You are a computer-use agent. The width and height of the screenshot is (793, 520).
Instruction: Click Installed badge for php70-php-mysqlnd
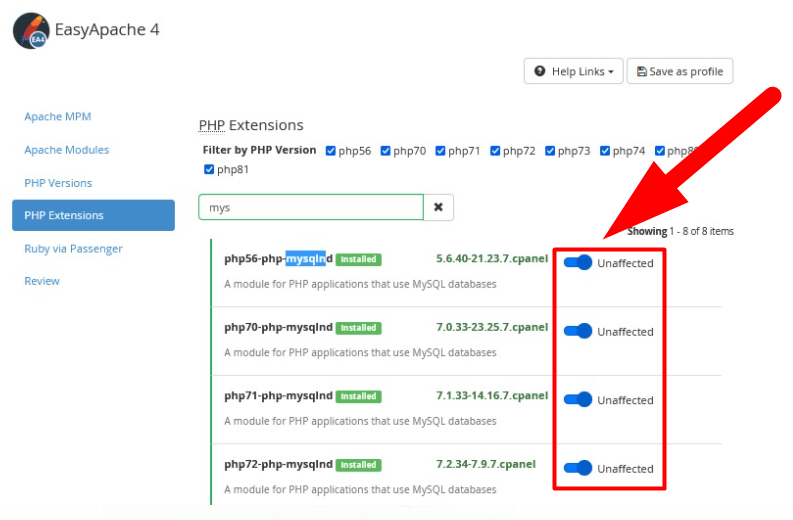[x=359, y=328]
